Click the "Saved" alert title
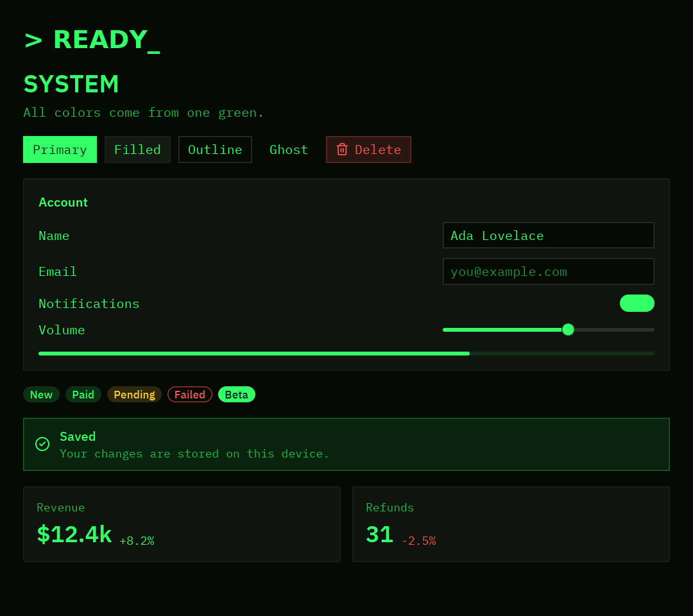 pyautogui.click(x=78, y=436)
